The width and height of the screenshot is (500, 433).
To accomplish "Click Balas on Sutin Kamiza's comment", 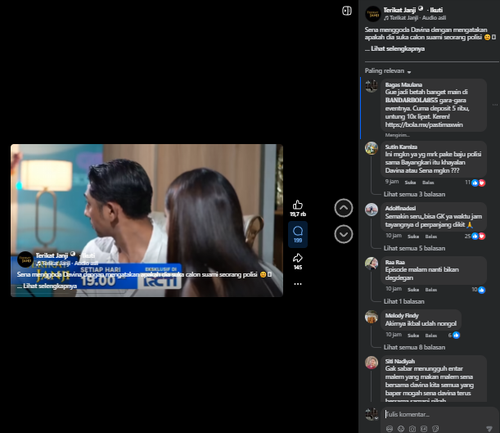I will 428,182.
